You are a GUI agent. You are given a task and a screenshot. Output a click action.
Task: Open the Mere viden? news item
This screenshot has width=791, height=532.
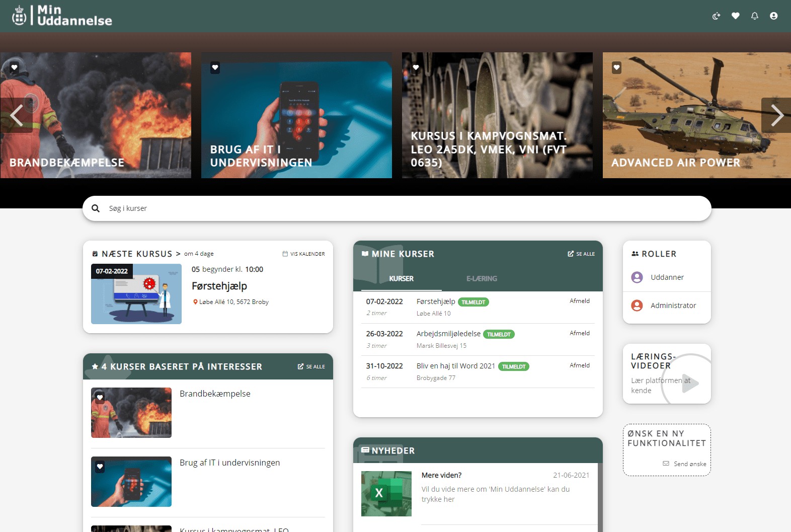(441, 475)
